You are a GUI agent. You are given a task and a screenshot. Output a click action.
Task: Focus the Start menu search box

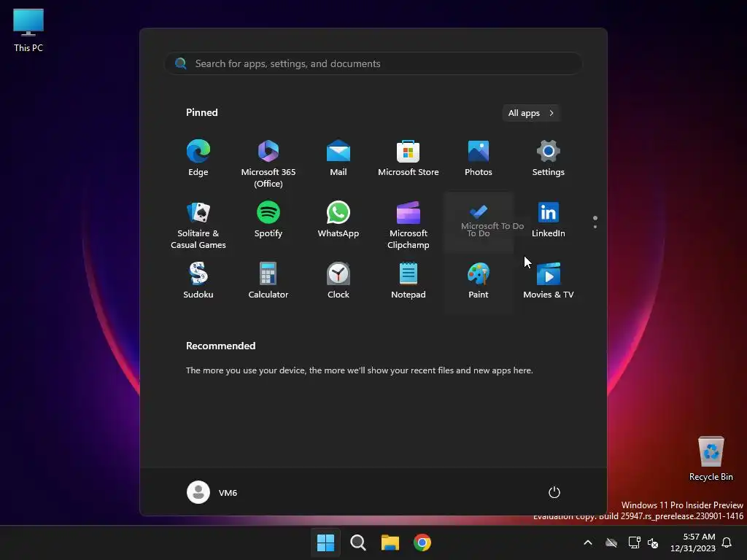click(x=373, y=63)
